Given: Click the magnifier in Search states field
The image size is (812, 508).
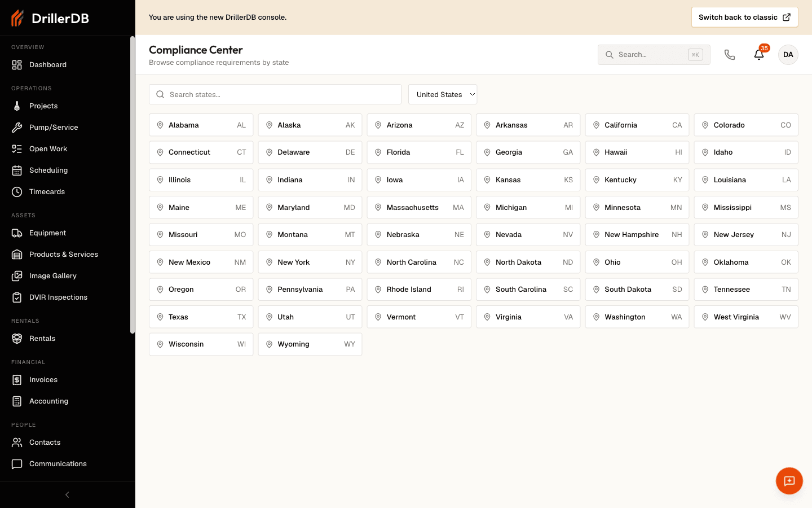Looking at the screenshot, I should click(x=160, y=95).
